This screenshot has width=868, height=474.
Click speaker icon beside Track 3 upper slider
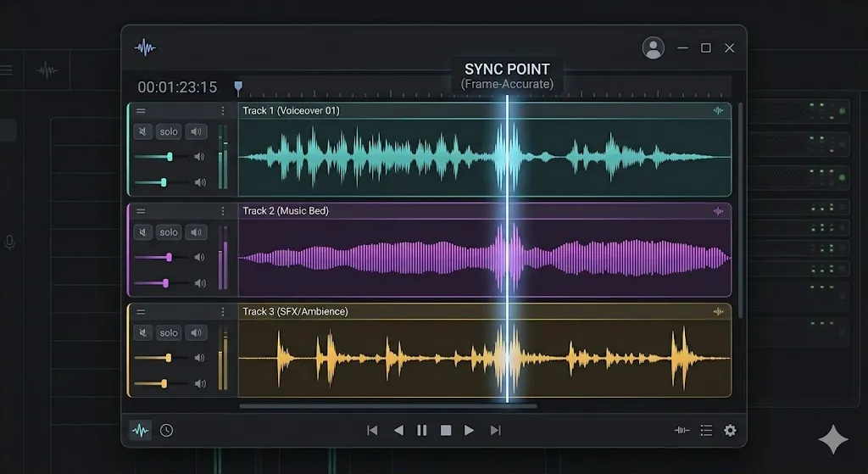click(x=200, y=358)
